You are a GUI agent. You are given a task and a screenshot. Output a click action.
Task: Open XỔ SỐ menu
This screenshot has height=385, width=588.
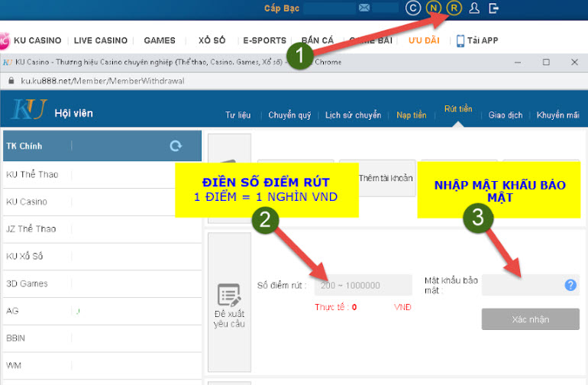[x=212, y=40]
